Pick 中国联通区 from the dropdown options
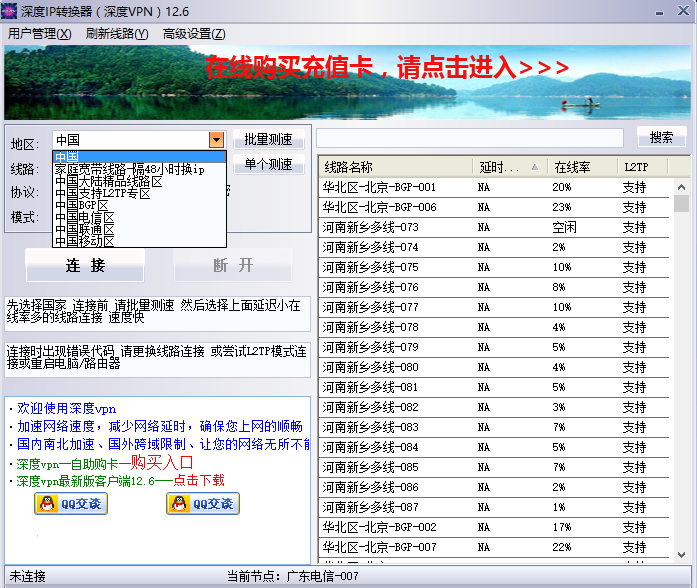697x588 pixels. (x=85, y=229)
